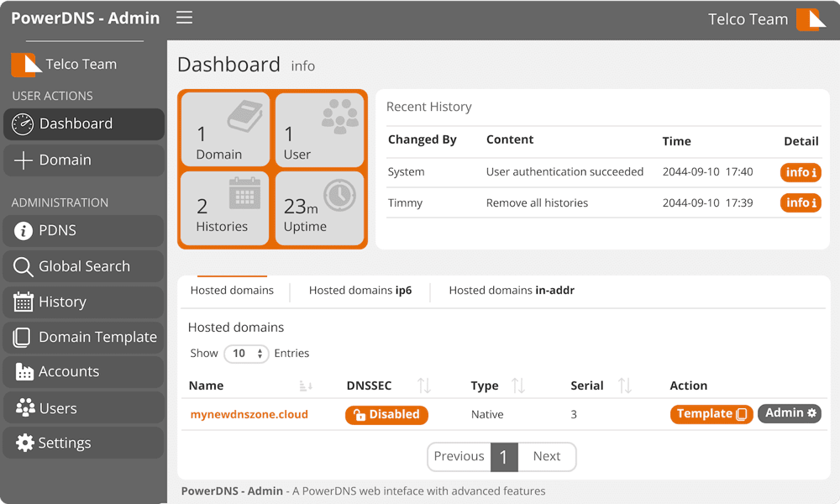Open info for User authentication succeeded row
840x504 pixels.
[x=801, y=172]
